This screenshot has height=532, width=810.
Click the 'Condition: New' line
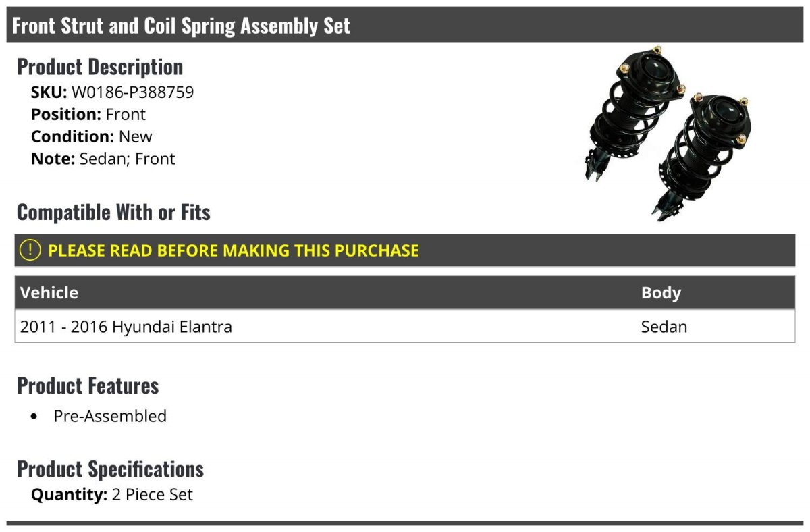tap(92, 136)
